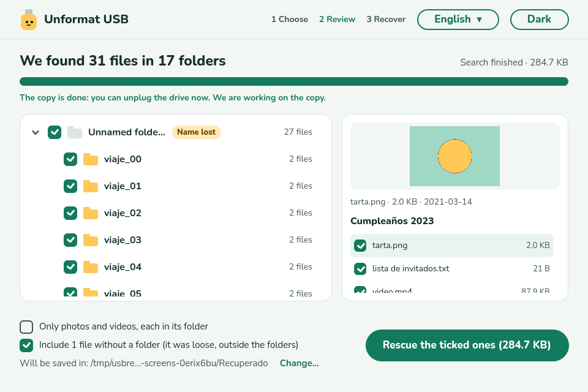Viewport: 588px width, 392px height.
Task: Enable Only photos and videos option
Action: 26,327
